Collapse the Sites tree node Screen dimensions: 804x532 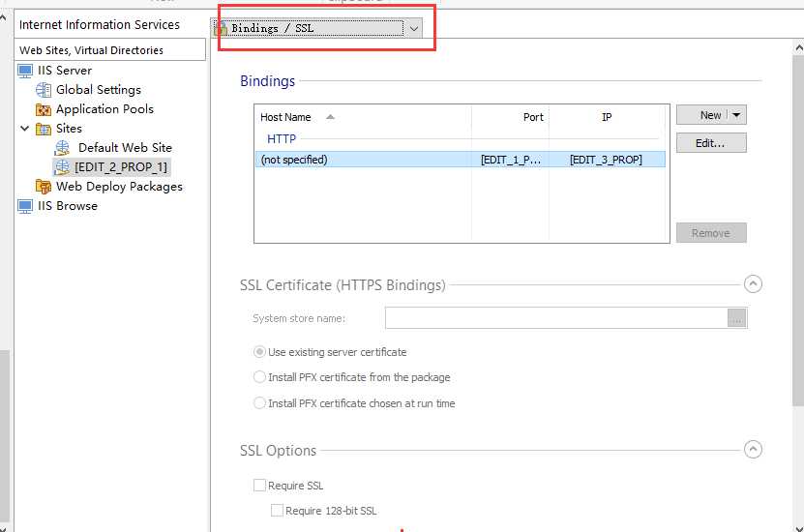[24, 128]
